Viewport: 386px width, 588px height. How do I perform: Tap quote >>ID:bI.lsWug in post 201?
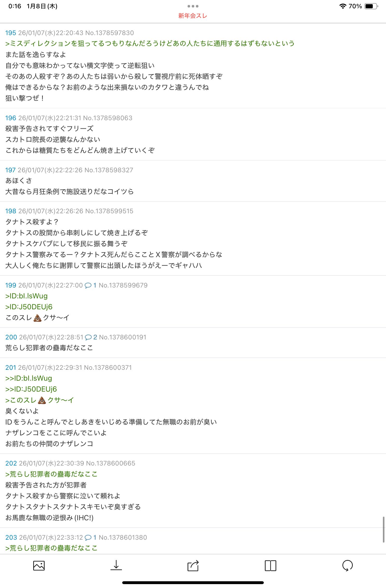[29, 378]
